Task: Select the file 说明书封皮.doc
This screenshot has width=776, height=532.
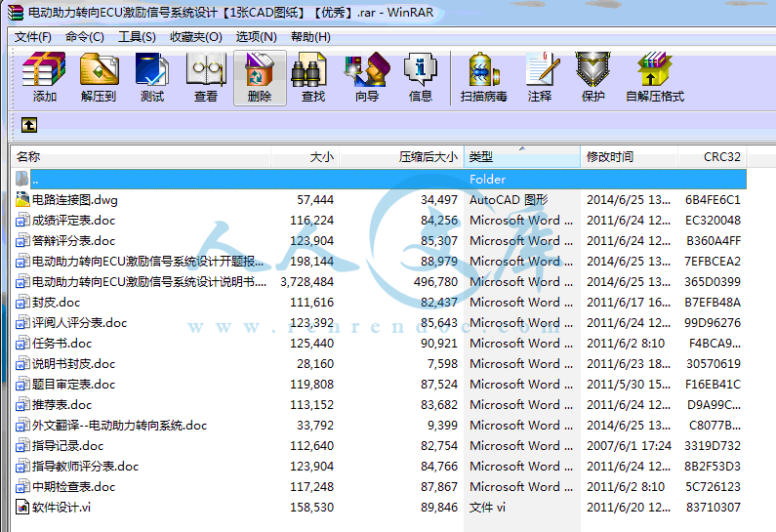Action: pyautogui.click(x=73, y=364)
